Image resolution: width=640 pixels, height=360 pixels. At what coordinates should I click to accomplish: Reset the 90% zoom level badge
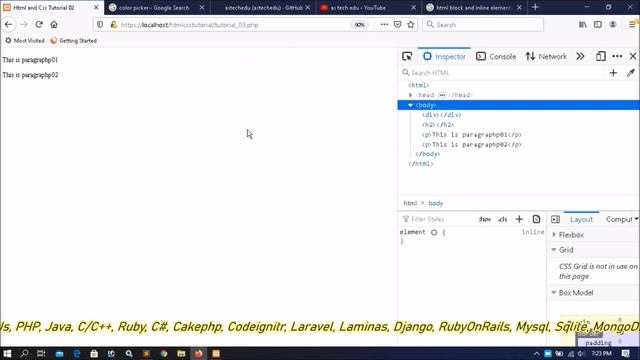(359, 25)
